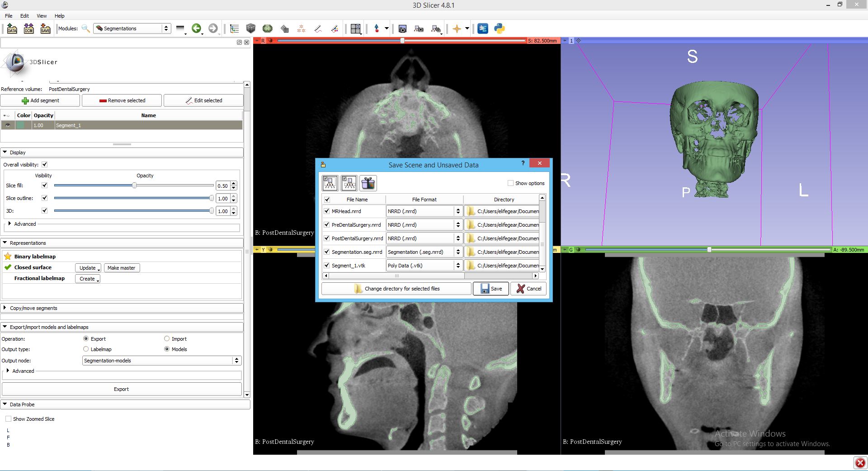
Task: Open Segment_1.vtk Poly Data format dropdown
Action: tap(424, 266)
